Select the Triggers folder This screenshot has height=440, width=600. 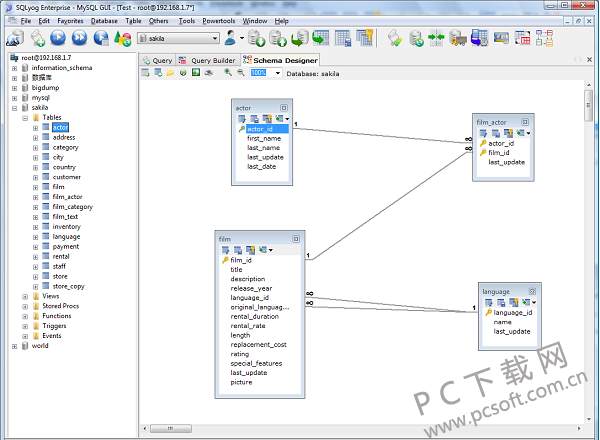[54, 326]
